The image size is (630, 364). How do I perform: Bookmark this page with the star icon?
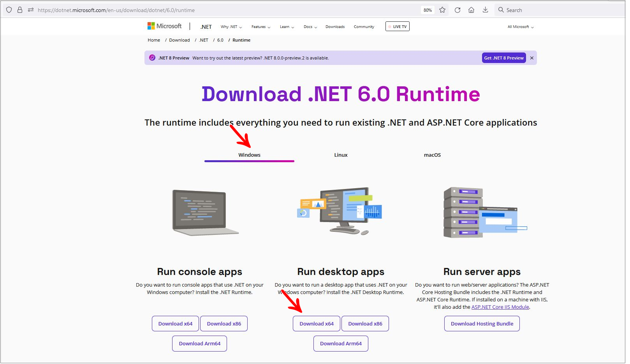click(x=442, y=10)
